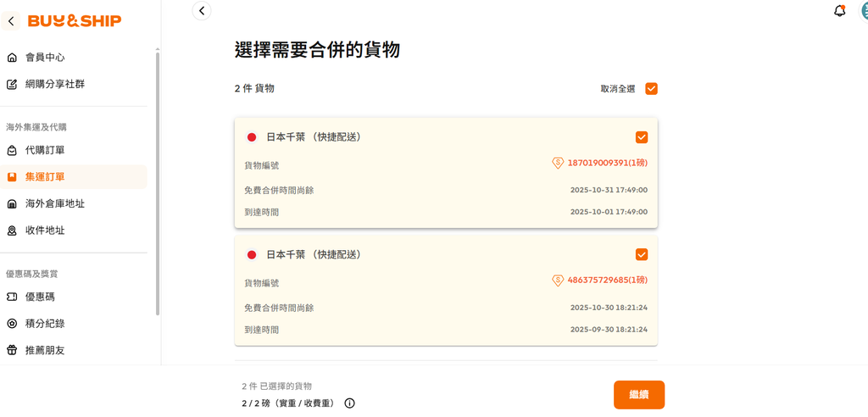The image size is (868, 417).
Task: Uncheck shipment 486375729685 checkbox
Action: [x=642, y=254]
